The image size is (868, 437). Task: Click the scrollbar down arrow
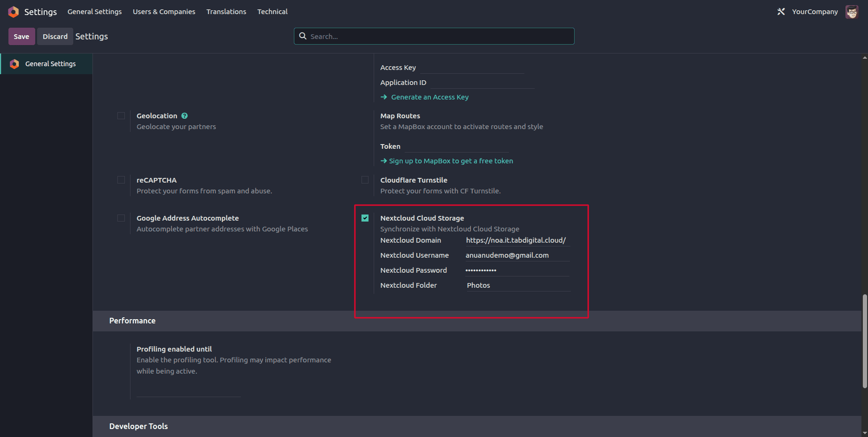click(865, 433)
